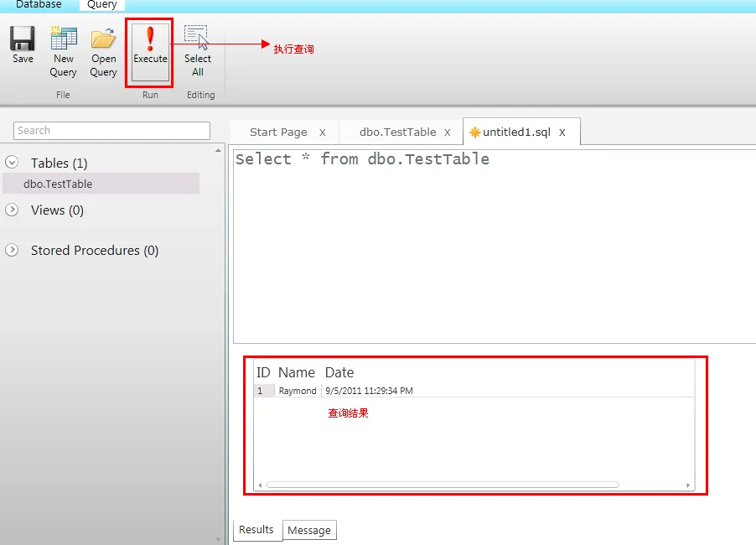Close the dbo.TestTable tab

pos(448,132)
